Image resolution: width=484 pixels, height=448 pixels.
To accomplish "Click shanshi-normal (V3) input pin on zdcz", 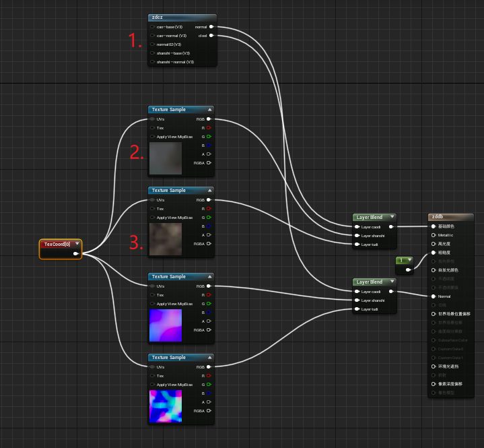I will pos(152,62).
